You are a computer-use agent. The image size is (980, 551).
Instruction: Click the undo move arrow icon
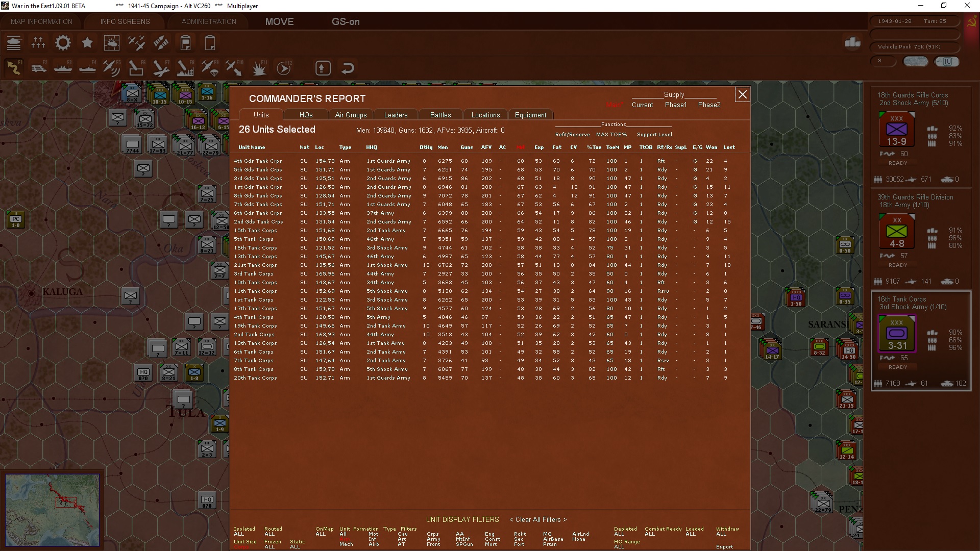pos(348,68)
